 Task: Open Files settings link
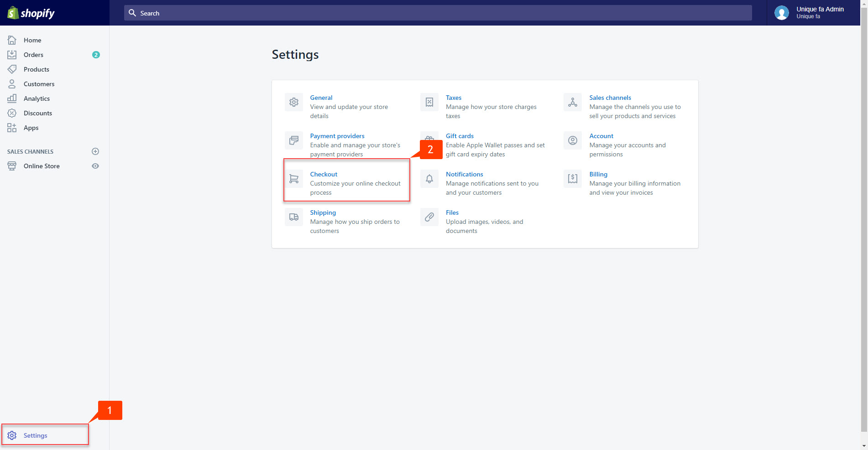coord(452,212)
